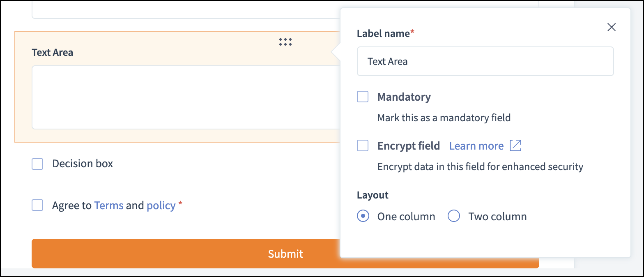
Task: Select the bold Text Area heading in the form
Action: click(x=53, y=53)
